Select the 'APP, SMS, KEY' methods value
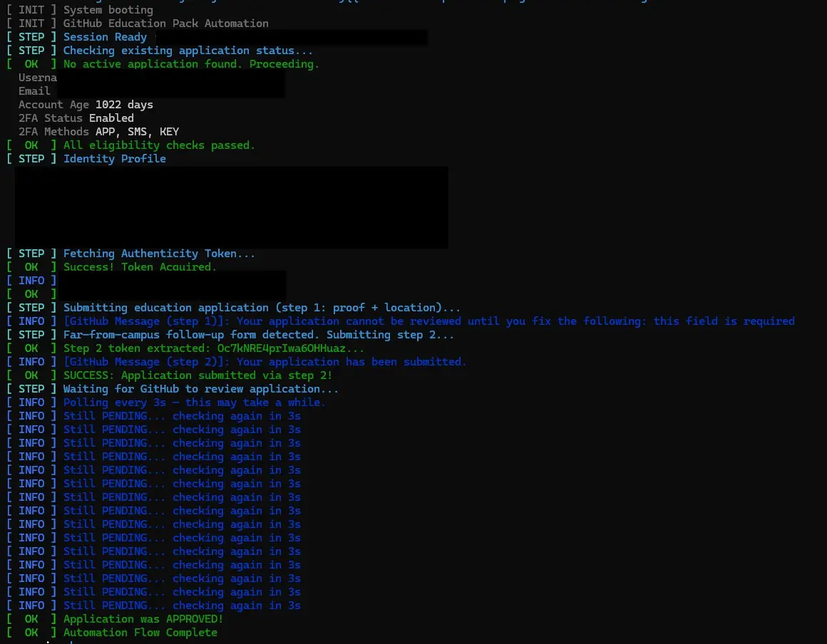Viewport: 827px width, 644px height. pyautogui.click(x=137, y=132)
